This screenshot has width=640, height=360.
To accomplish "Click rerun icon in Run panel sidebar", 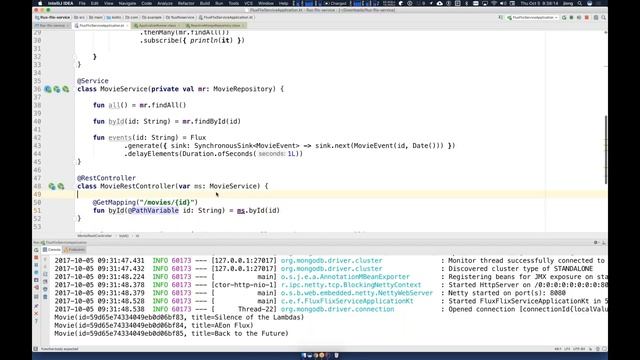I will (x=36, y=250).
